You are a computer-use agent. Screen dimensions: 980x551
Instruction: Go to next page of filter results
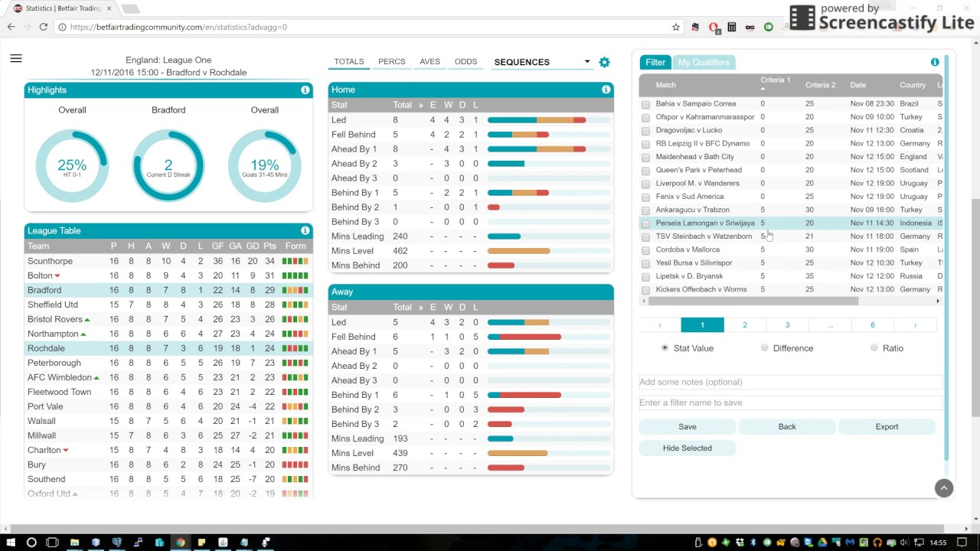[x=914, y=325]
